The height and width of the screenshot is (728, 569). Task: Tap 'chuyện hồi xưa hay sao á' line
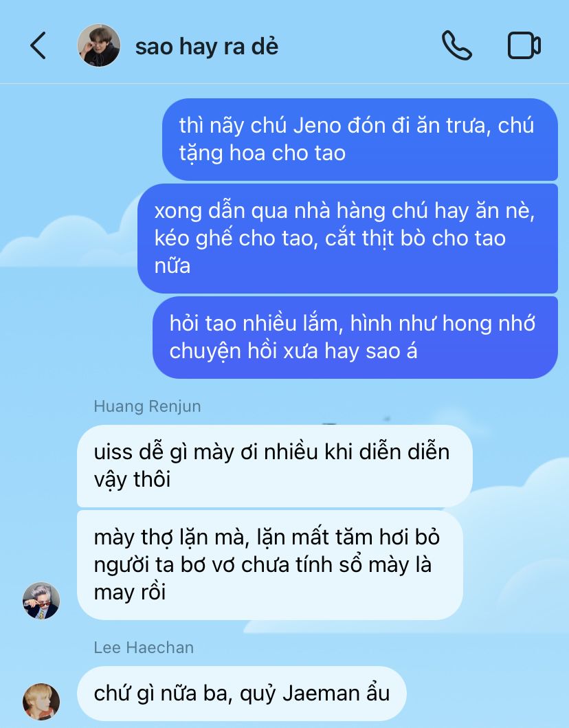coord(293,351)
